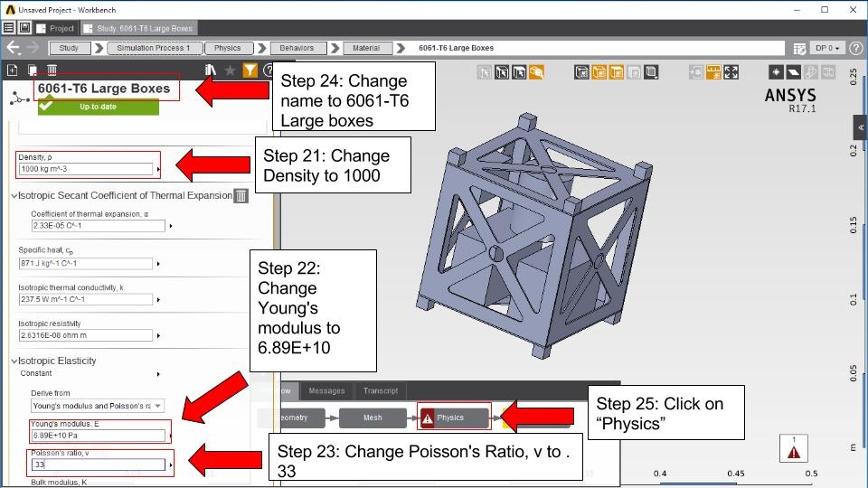The width and height of the screenshot is (868, 488).
Task: Click the Study breadcrumb
Action: pyautogui.click(x=70, y=48)
